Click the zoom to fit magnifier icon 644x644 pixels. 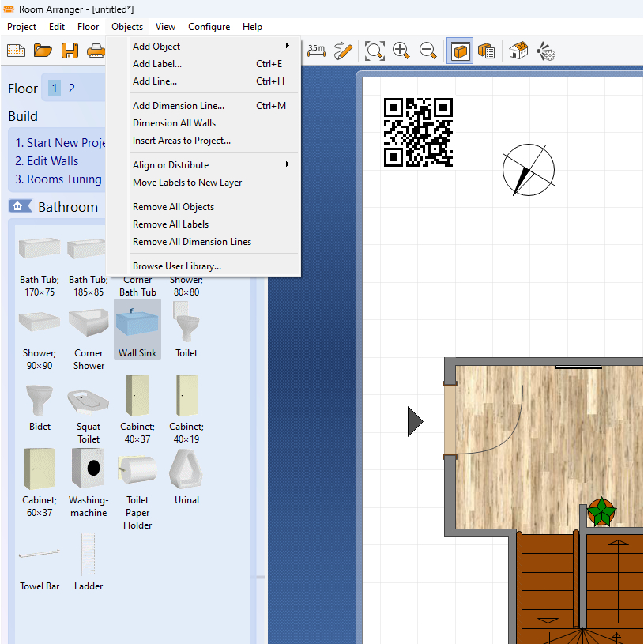(375, 51)
